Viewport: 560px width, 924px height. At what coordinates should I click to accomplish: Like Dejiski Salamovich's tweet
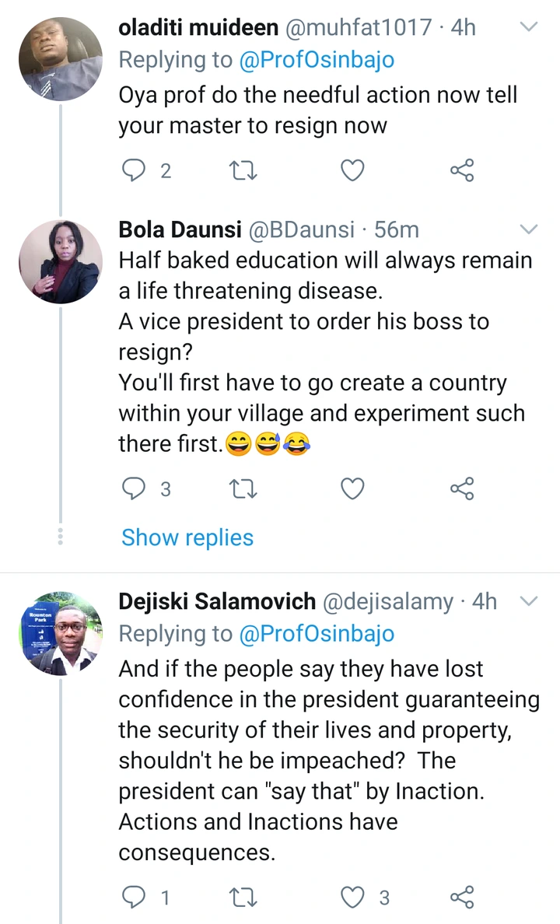[x=353, y=898]
